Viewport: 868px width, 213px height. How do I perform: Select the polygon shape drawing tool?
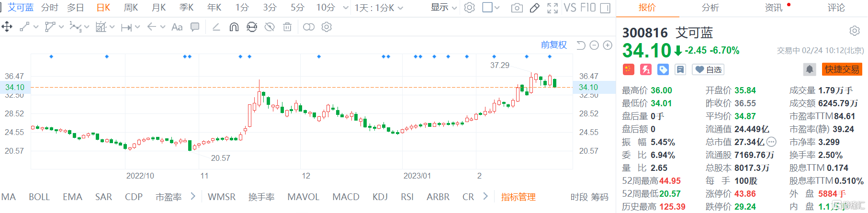click(49, 27)
